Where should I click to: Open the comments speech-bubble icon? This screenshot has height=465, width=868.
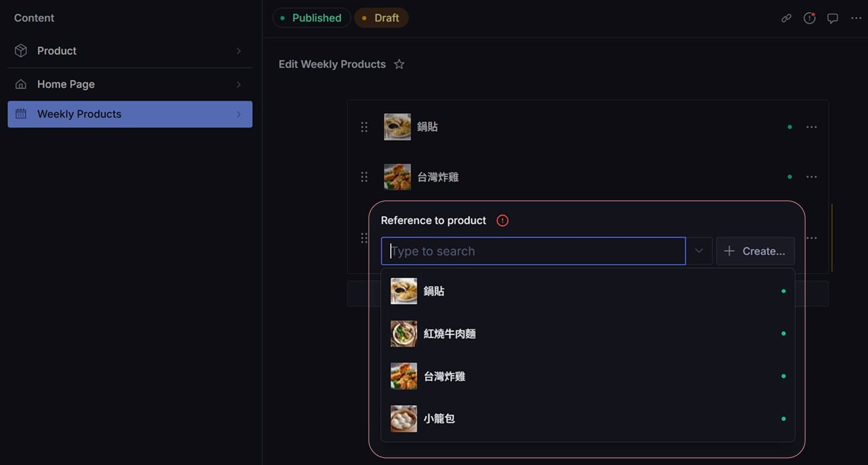832,18
